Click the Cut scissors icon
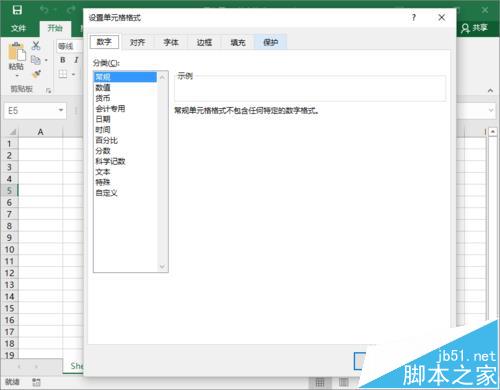Screen dimensions: 500x390 click(x=36, y=46)
